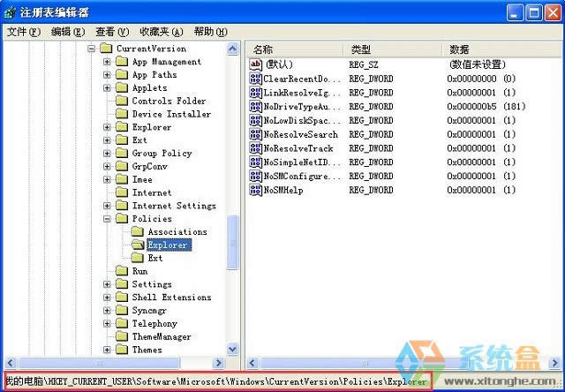Image resolution: width=565 pixels, height=392 pixels.
Task: Click the Telephony folder icon
Action: [x=122, y=323]
